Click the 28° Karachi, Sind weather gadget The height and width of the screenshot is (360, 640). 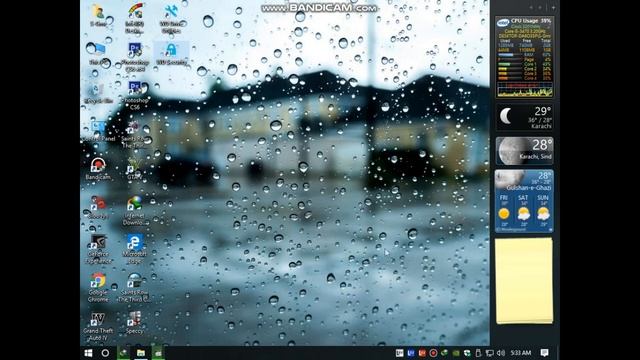point(524,151)
